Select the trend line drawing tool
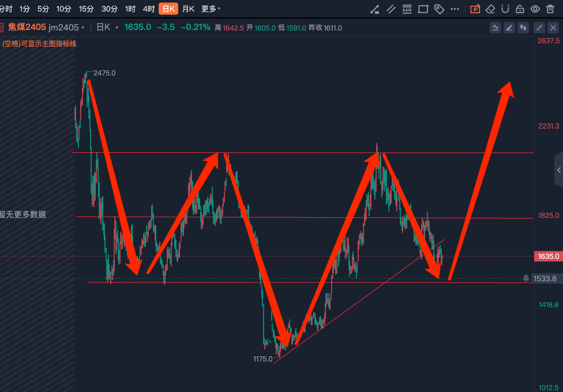This screenshot has height=392, width=563. click(374, 9)
